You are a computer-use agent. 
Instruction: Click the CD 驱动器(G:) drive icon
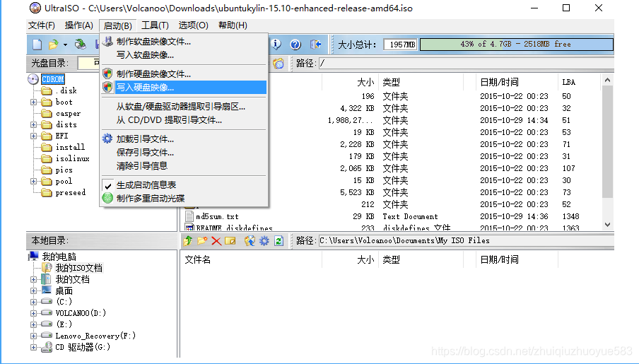tap(47, 347)
